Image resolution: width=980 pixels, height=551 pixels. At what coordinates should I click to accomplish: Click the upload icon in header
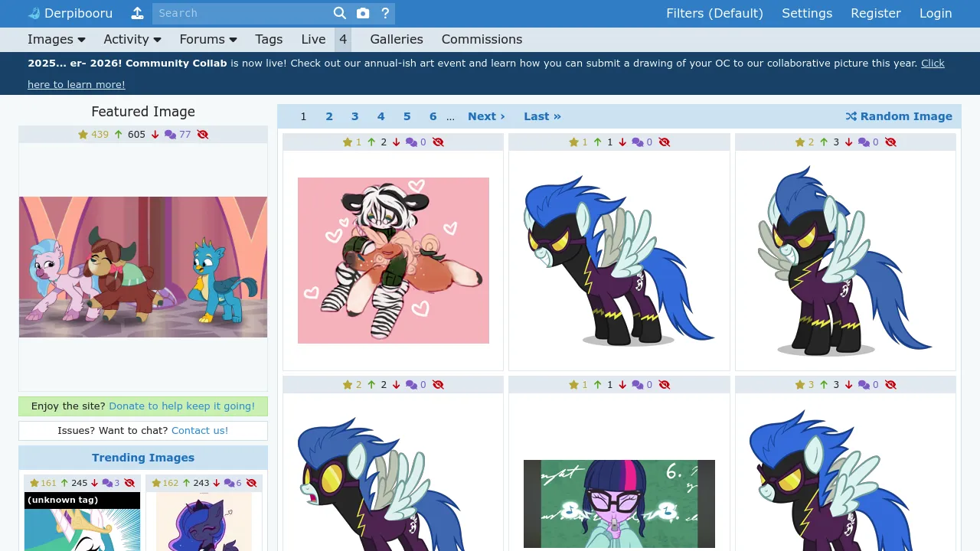click(x=137, y=13)
